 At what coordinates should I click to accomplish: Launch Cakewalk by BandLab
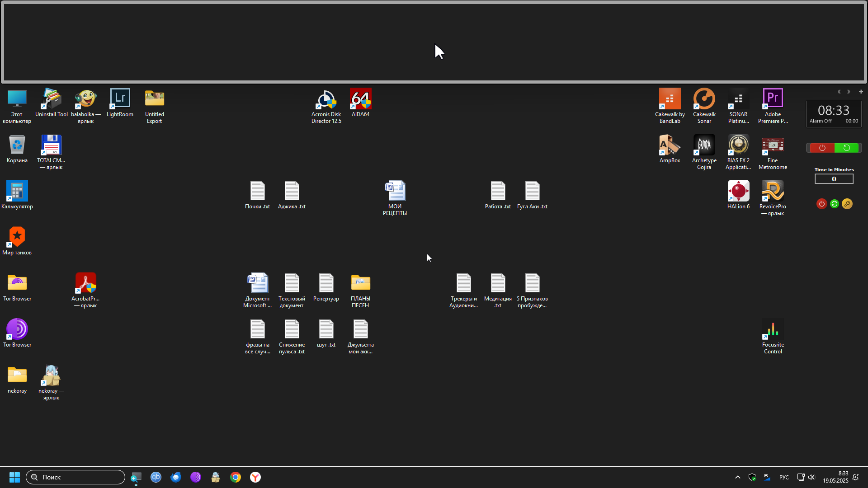point(670,106)
